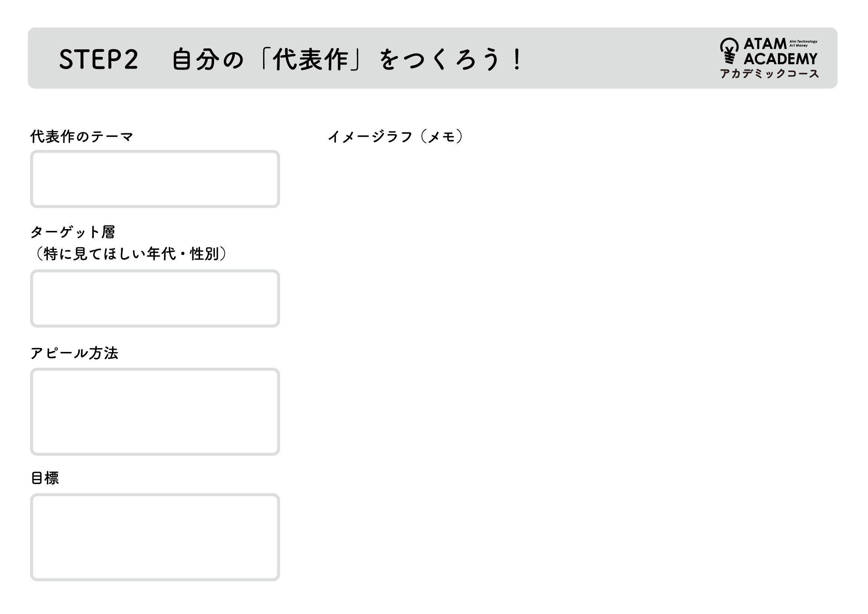The width and height of the screenshot is (868, 614).
Task: Click the アピール方法 label
Action: pos(75,353)
